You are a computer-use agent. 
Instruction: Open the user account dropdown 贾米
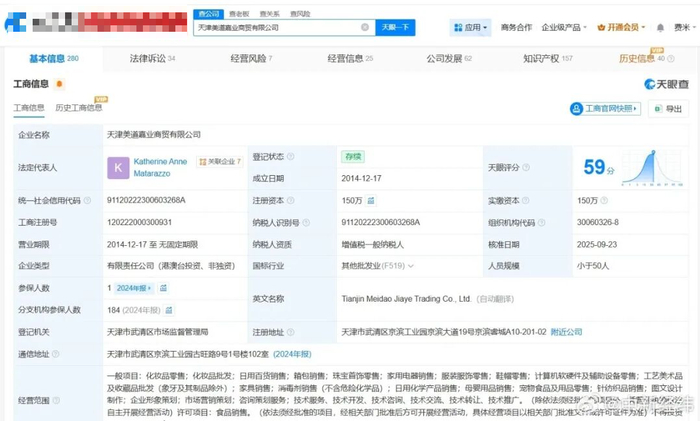click(684, 28)
